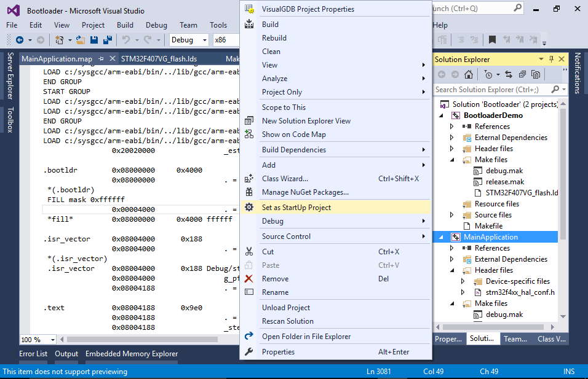Click the Open Folder in File Explorer arrow icon
Image resolution: width=588 pixels, height=379 pixels.
click(x=249, y=336)
